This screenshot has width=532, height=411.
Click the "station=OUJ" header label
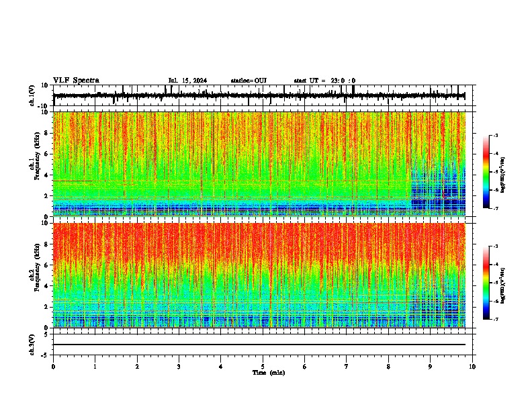[x=249, y=81]
